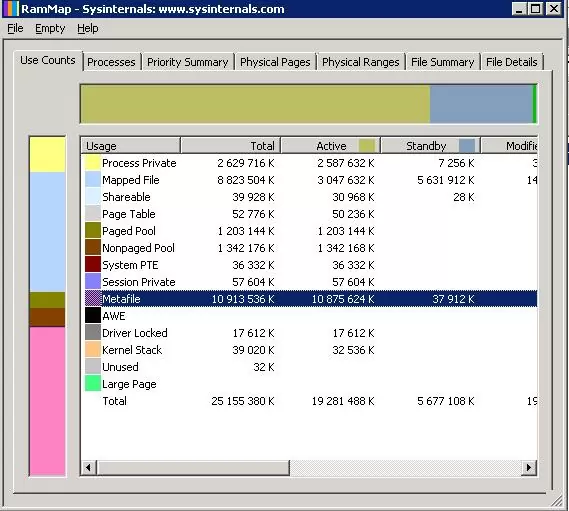Click the brown Nonpaged Pool swatch
Image resolution: width=569 pixels, height=511 pixels.
[x=93, y=248]
